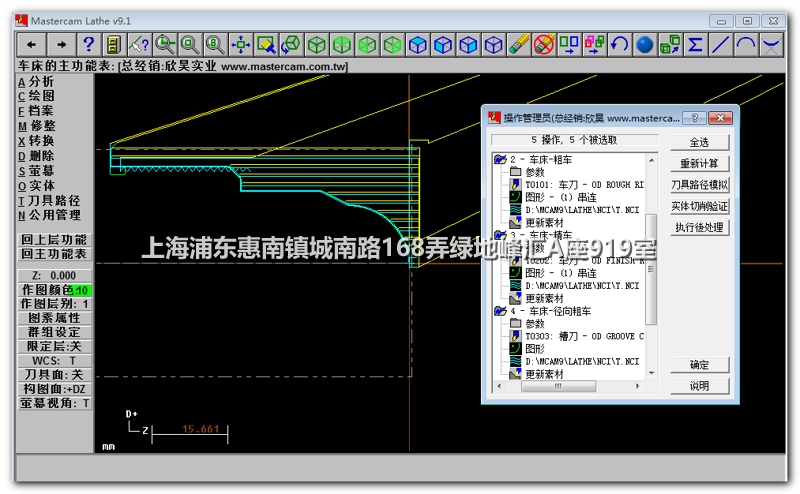Collapse the '4 - 车床-径向粗车' operation folder

(x=500, y=311)
